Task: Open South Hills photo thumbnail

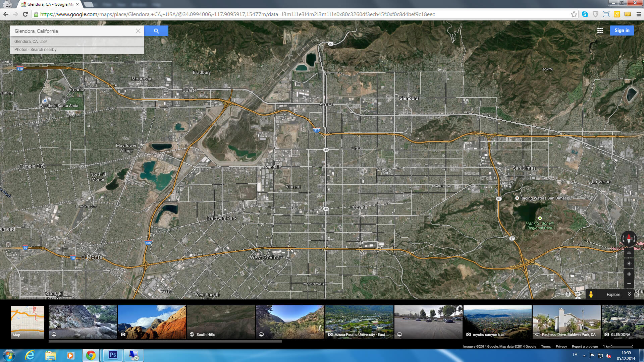Action: click(221, 322)
